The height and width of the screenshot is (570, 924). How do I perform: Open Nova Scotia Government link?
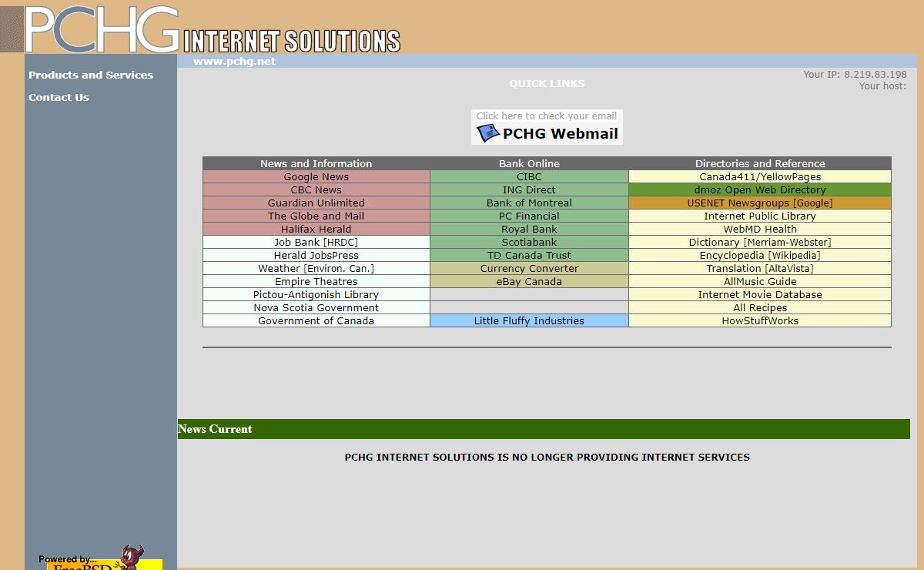coord(316,308)
